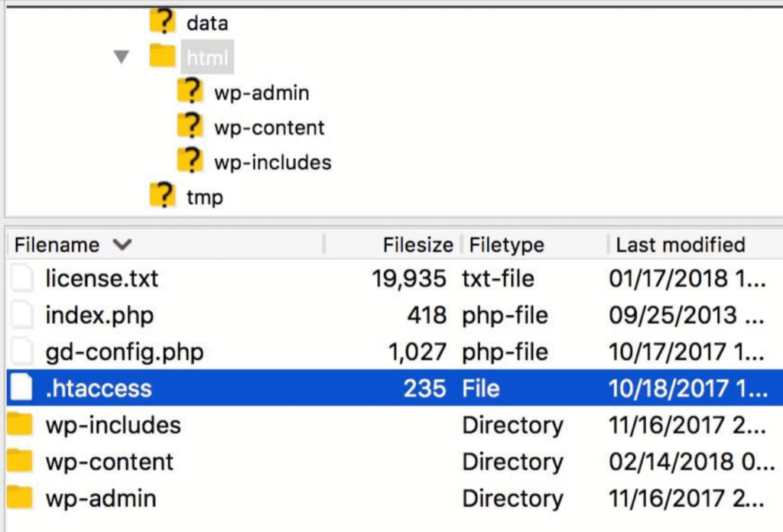Sort files by the Filesize column header
This screenshot has width=783, height=532.
[417, 245]
